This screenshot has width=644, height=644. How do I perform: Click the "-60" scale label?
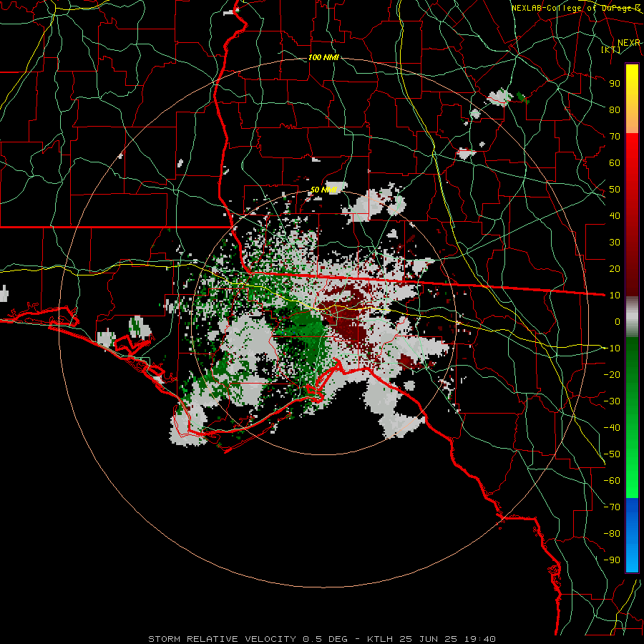click(x=612, y=481)
